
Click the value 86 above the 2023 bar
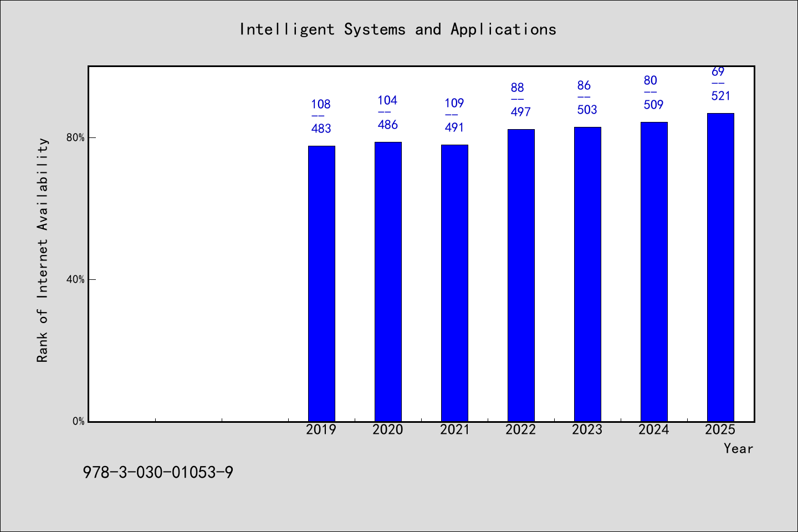pyautogui.click(x=584, y=85)
